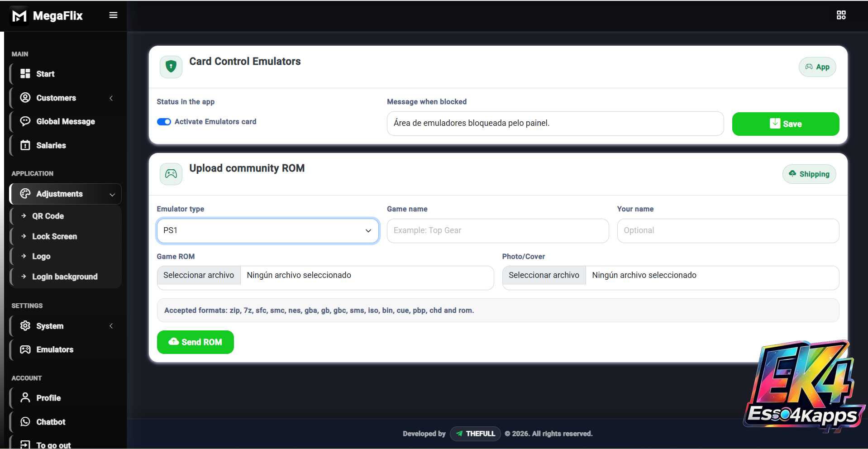Viewport: 868px width, 449px height.
Task: Click the Customers user icon
Action: click(x=25, y=97)
